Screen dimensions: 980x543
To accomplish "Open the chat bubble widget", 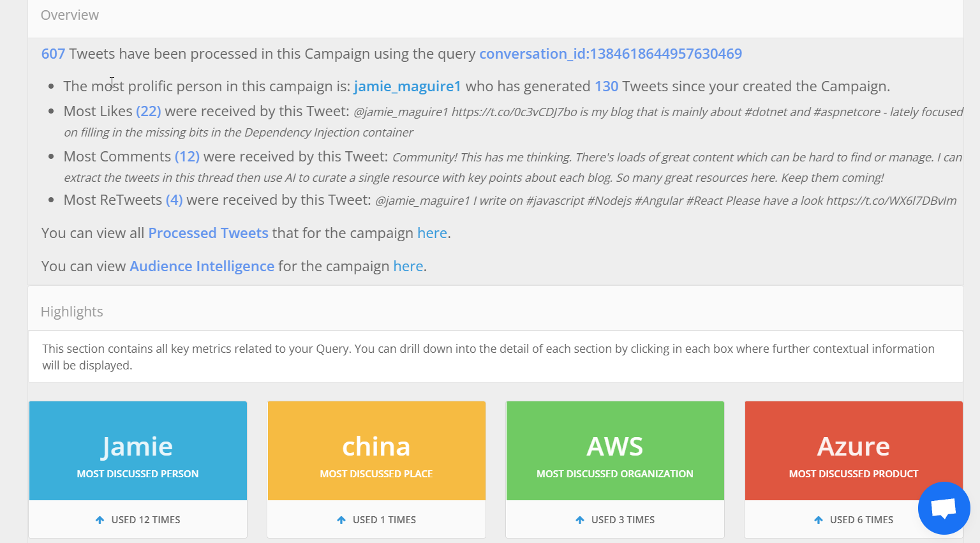I will point(944,508).
